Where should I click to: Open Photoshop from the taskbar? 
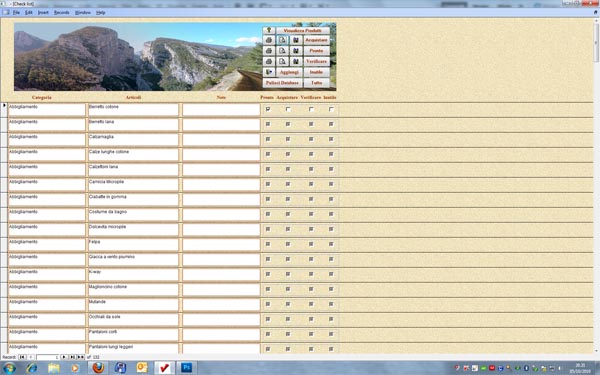coord(186,368)
